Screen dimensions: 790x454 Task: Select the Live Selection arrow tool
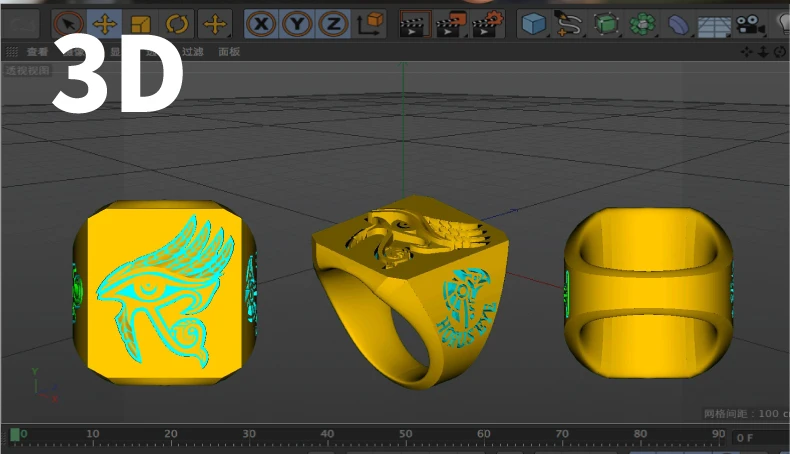69,24
